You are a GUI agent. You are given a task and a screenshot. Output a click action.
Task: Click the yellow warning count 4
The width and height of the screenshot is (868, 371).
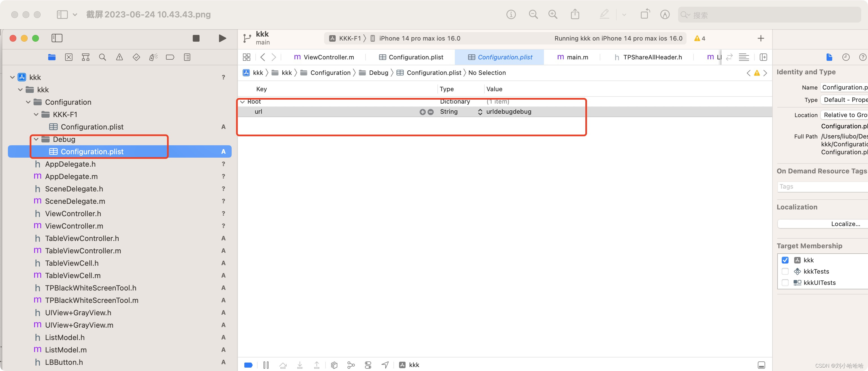(699, 38)
